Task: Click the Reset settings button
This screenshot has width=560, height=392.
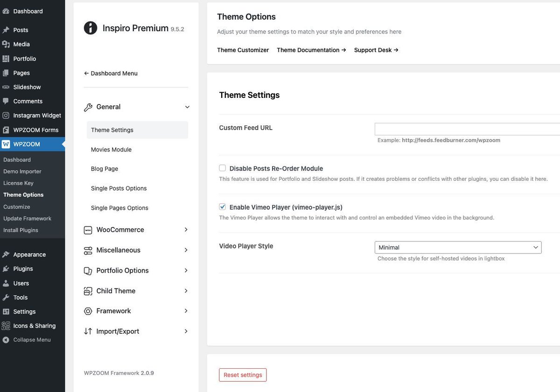Action: (x=243, y=375)
